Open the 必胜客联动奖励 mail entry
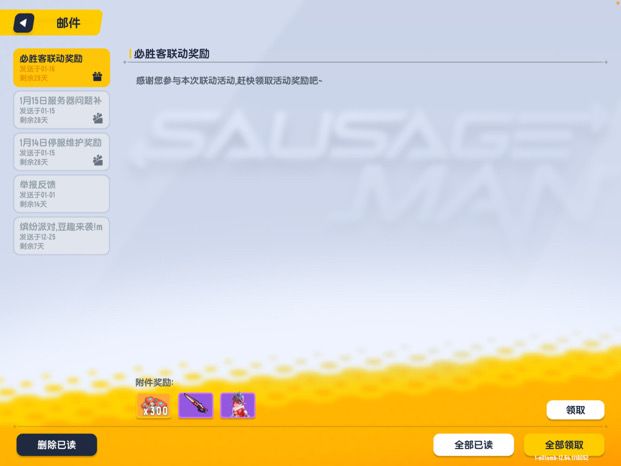The height and width of the screenshot is (466, 621). (61, 68)
